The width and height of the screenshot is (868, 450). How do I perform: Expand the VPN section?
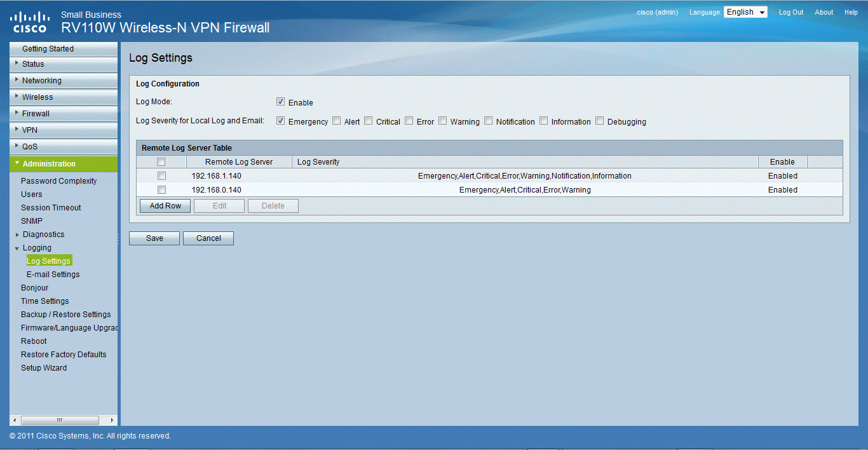pos(64,130)
